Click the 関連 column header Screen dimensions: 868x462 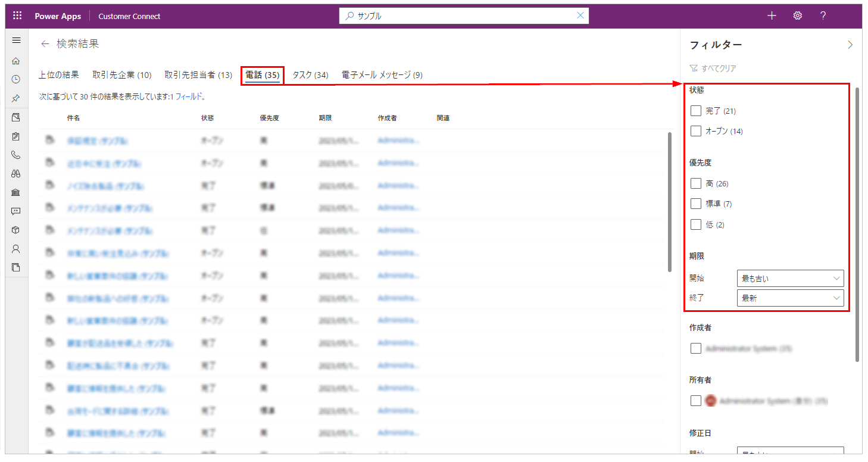coord(443,118)
